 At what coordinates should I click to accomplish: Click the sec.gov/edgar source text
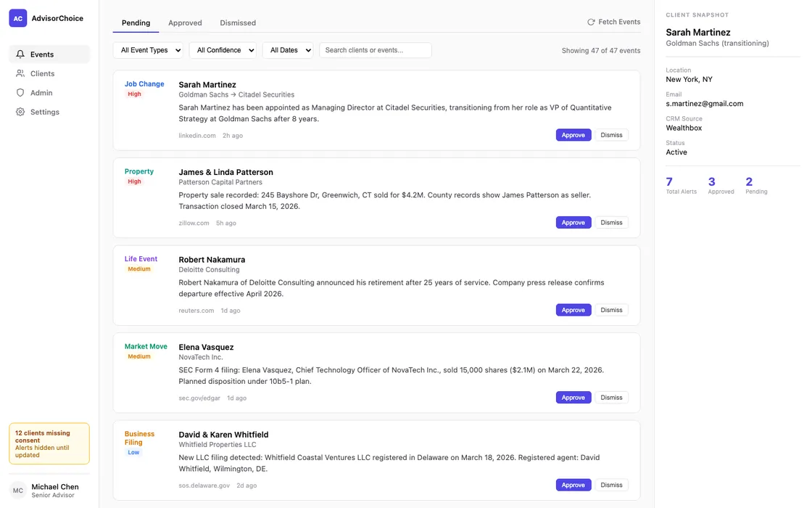click(x=199, y=398)
